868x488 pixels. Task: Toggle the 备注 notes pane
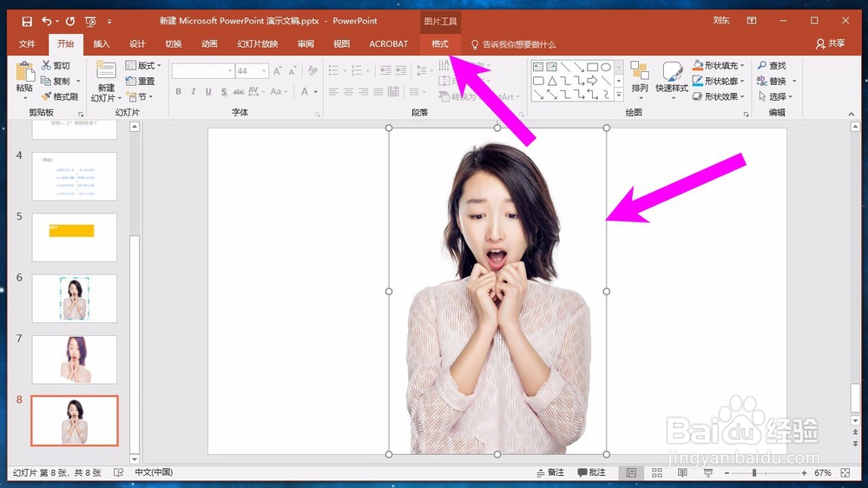click(550, 472)
